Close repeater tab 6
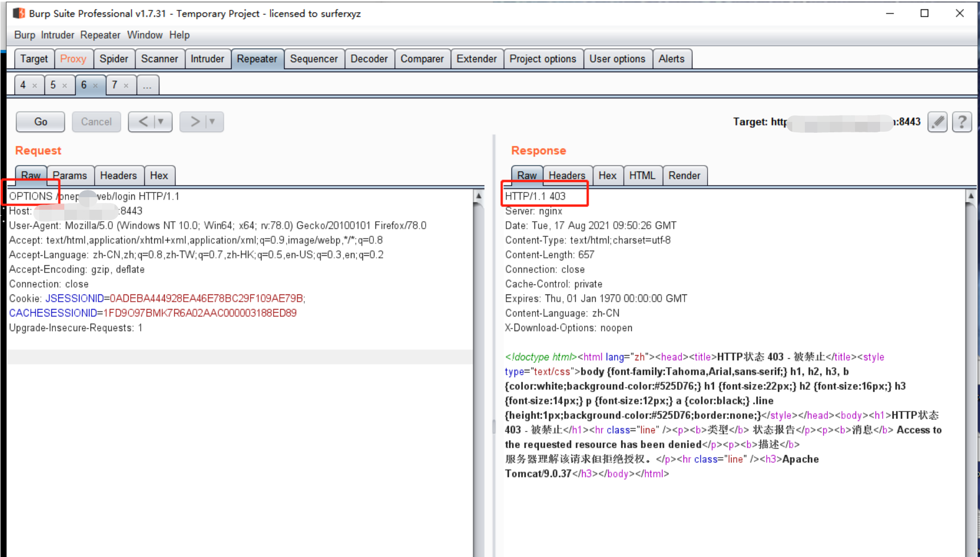Image resolution: width=980 pixels, height=557 pixels. (95, 85)
